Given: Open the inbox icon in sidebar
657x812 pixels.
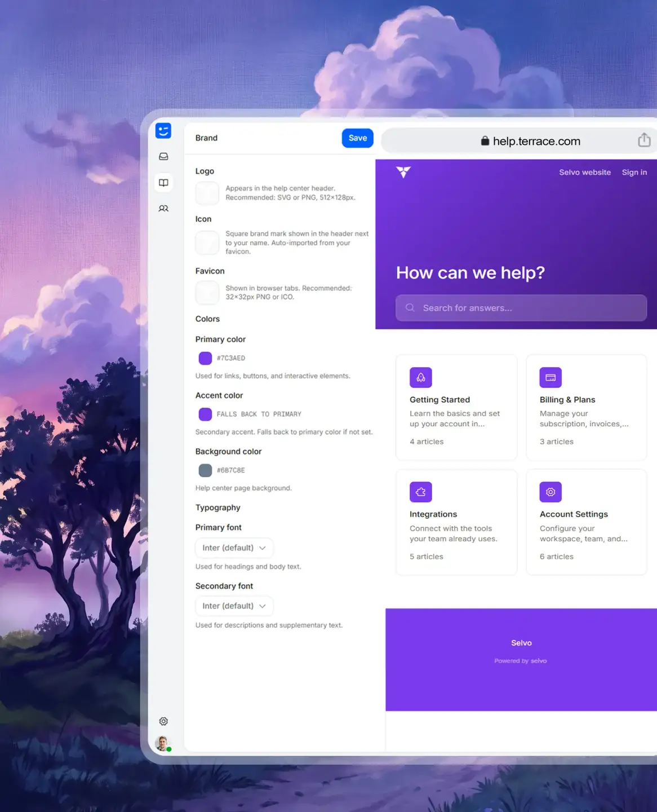Looking at the screenshot, I should tap(163, 156).
